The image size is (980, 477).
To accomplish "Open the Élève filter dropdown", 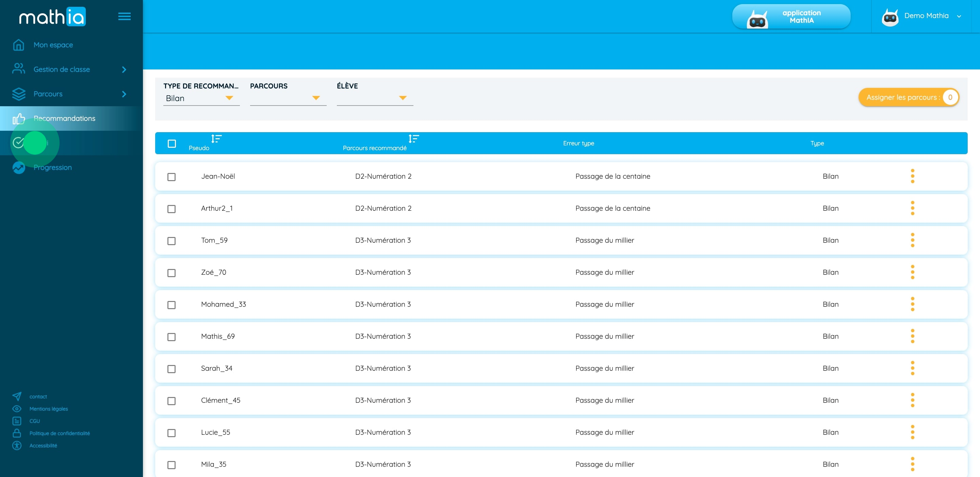I will click(x=374, y=98).
